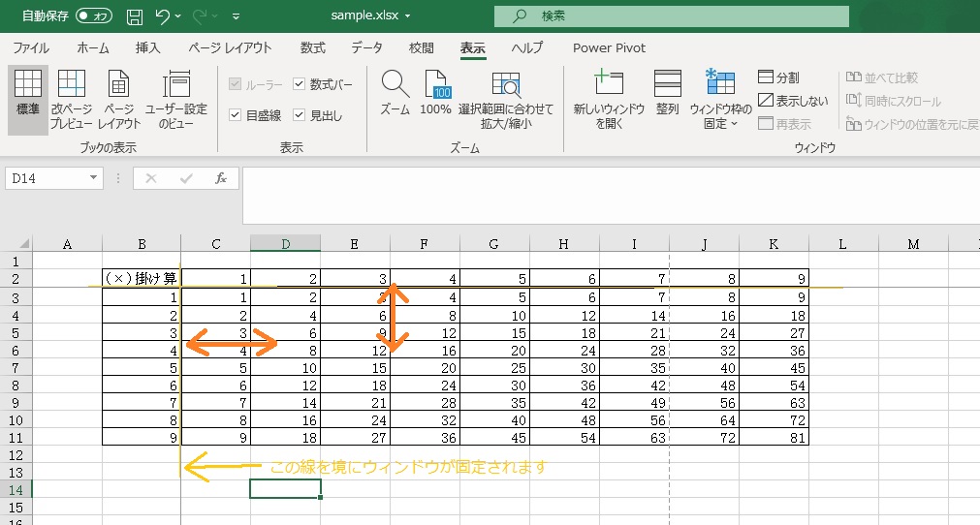
Task: Expand the Quick Access Toolbar customize arrow
Action: [x=237, y=17]
